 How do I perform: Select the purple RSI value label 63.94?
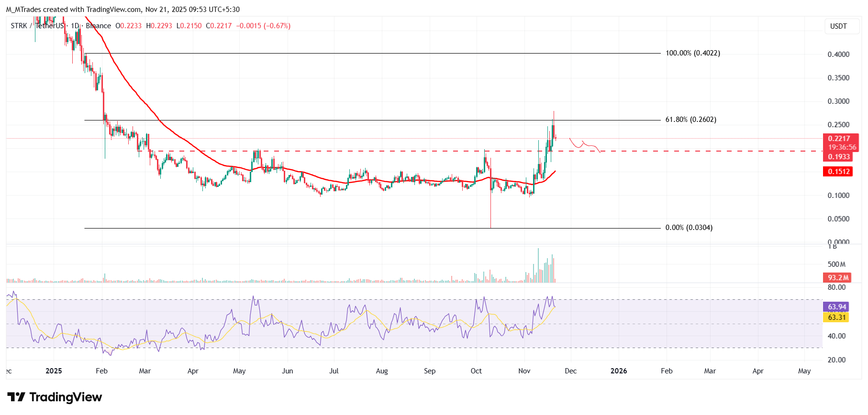click(x=836, y=307)
